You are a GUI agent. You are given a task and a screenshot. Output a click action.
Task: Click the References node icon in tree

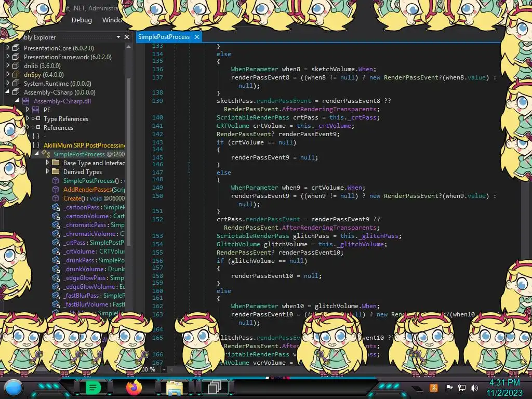click(x=36, y=127)
